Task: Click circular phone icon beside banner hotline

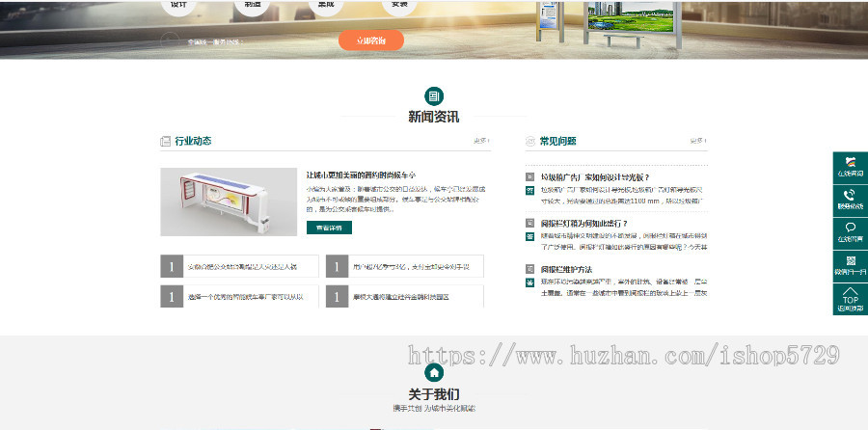Action: (x=170, y=41)
